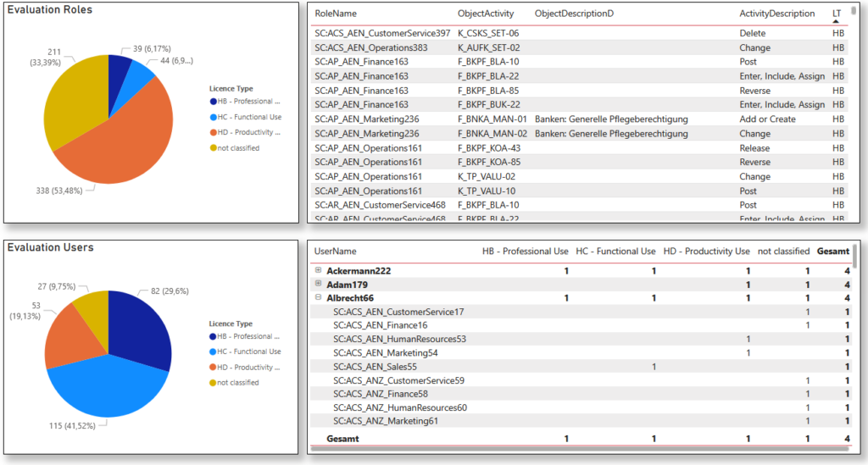868x465 pixels.
Task: Click the Gesamt column header in users matrix
Action: click(832, 252)
